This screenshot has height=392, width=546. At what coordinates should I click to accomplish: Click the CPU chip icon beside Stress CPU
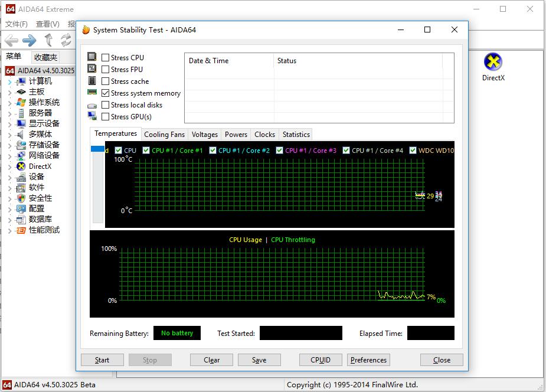(92, 57)
